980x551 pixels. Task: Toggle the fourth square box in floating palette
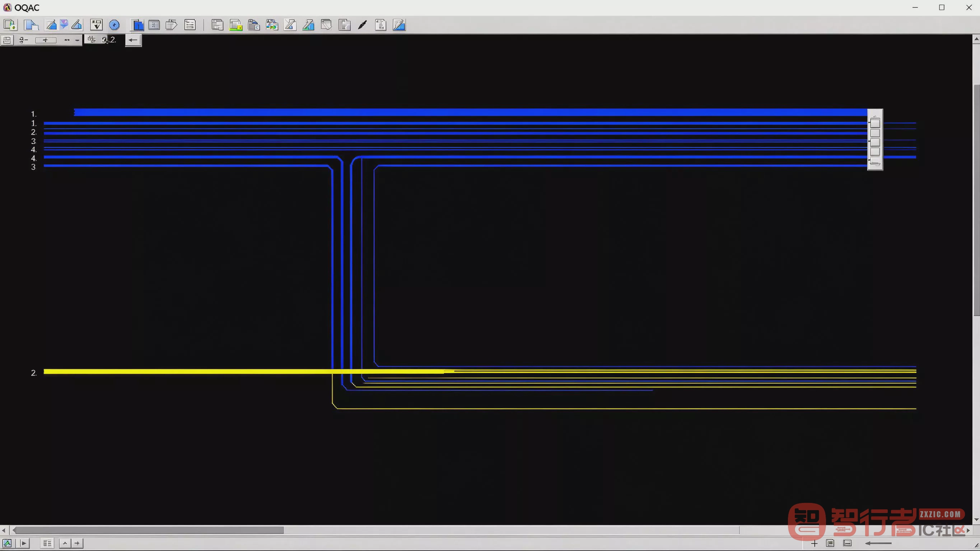[875, 152]
